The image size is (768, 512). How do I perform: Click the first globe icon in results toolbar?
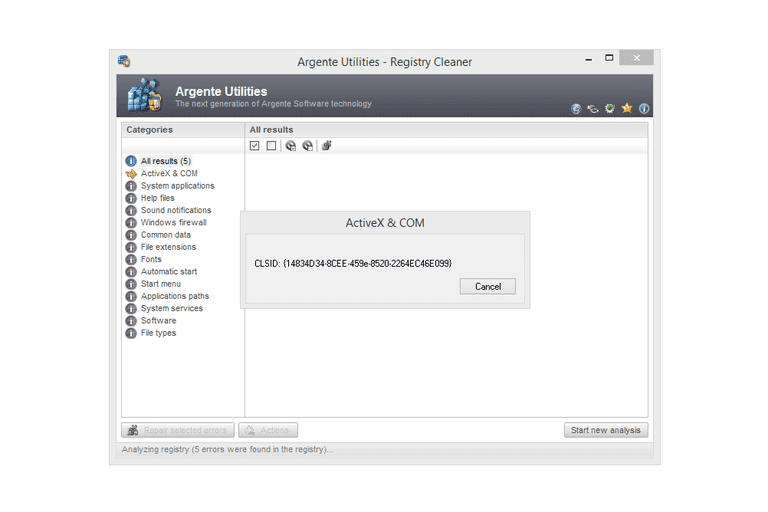(290, 146)
